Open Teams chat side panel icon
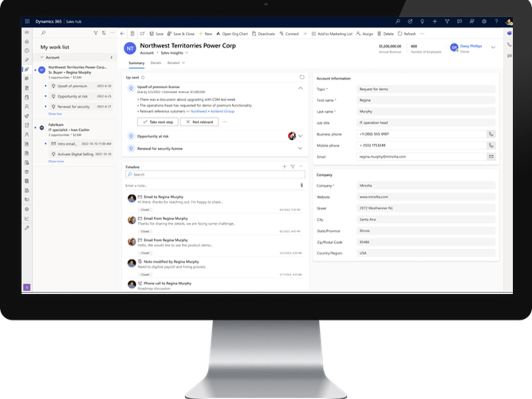 click(x=509, y=34)
